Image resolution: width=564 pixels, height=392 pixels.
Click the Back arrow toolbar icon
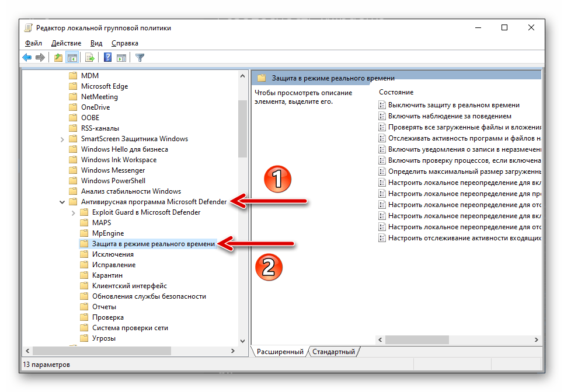click(x=27, y=58)
